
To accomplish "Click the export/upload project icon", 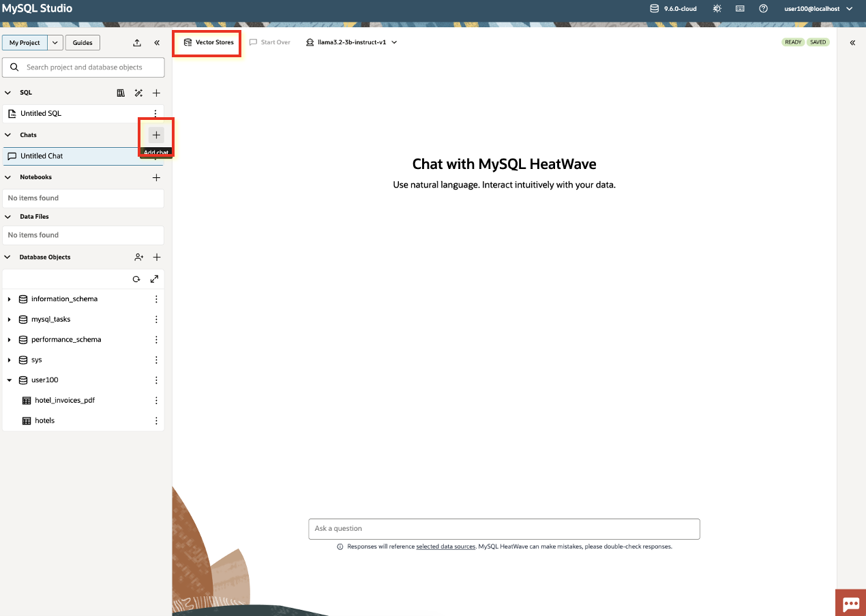I will pyautogui.click(x=137, y=42).
